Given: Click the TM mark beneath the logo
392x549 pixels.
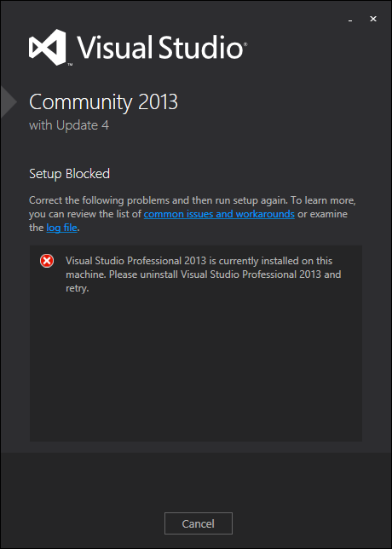Looking at the screenshot, I should point(70,65).
